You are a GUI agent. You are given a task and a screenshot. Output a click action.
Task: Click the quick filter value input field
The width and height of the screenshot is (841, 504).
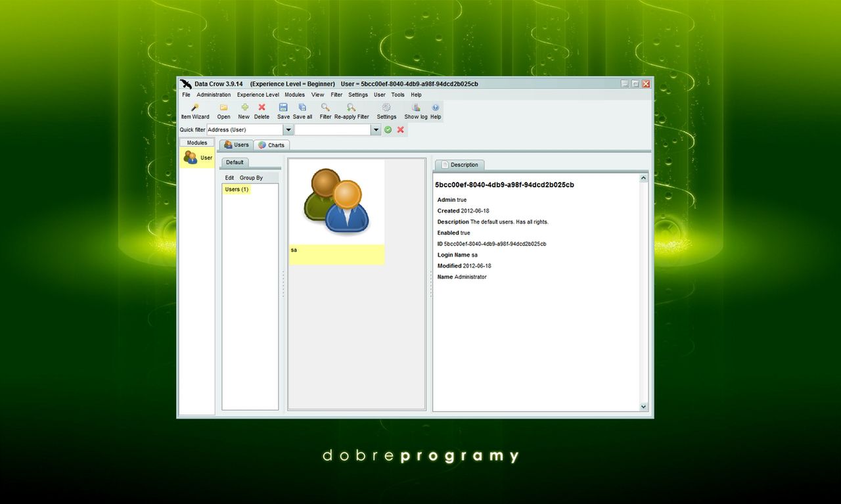[x=332, y=130]
